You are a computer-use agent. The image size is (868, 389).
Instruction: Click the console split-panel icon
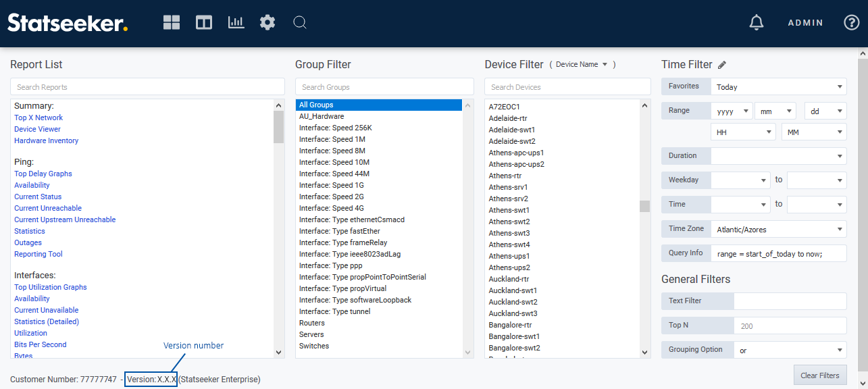(204, 22)
